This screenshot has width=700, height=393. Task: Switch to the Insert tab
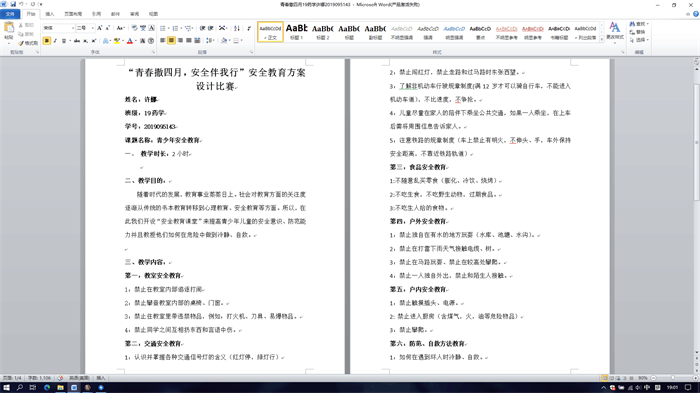click(50, 14)
